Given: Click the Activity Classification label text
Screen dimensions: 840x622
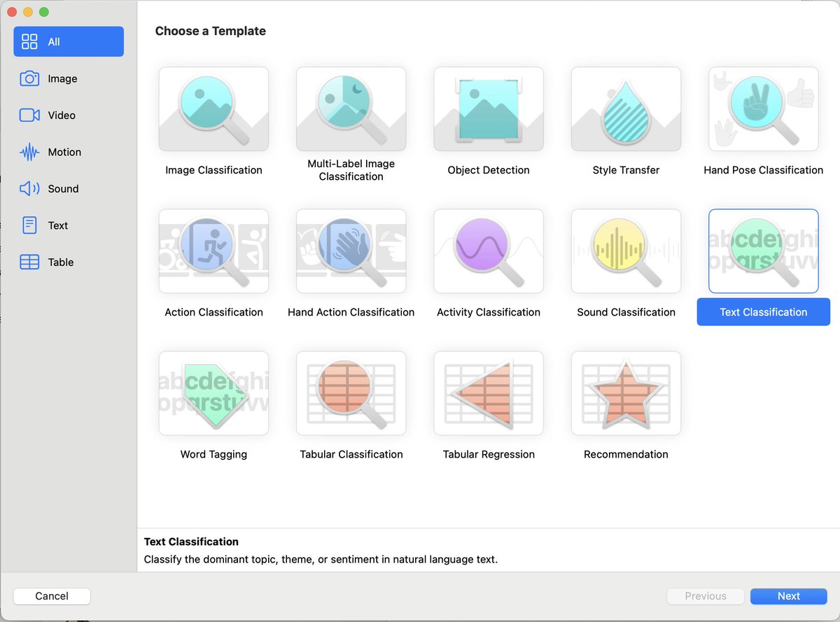Looking at the screenshot, I should pos(489,312).
